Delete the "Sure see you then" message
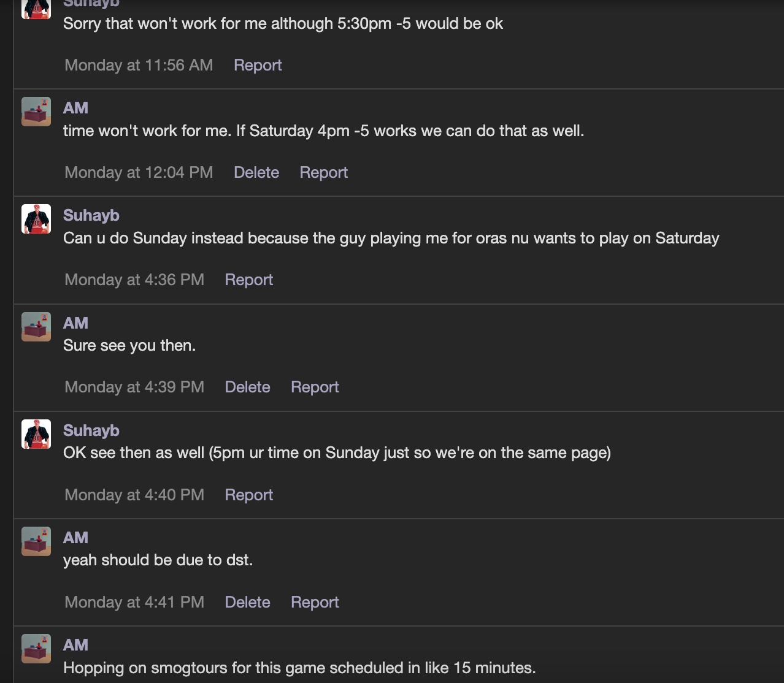Viewport: 784px width, 683px height. tap(248, 387)
